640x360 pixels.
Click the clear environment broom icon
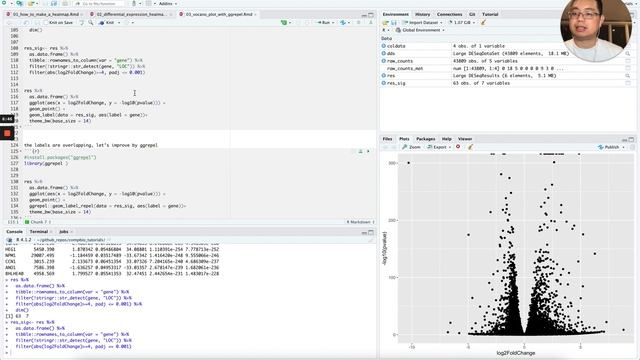click(483, 22)
